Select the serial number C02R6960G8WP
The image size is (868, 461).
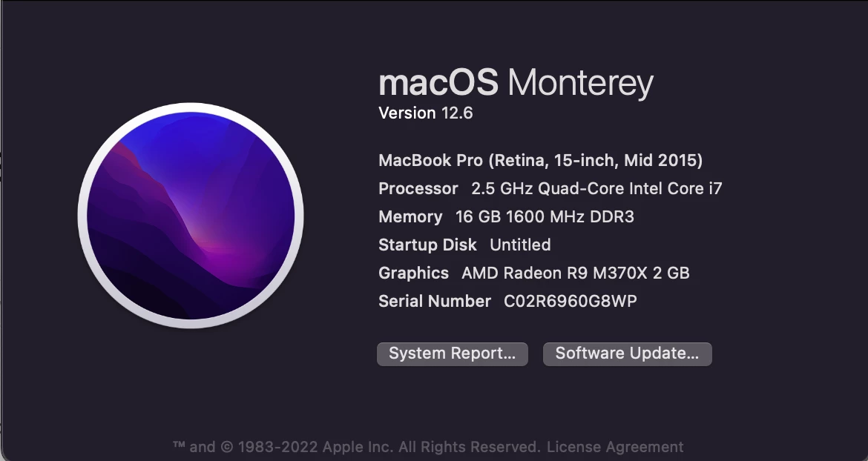(571, 301)
